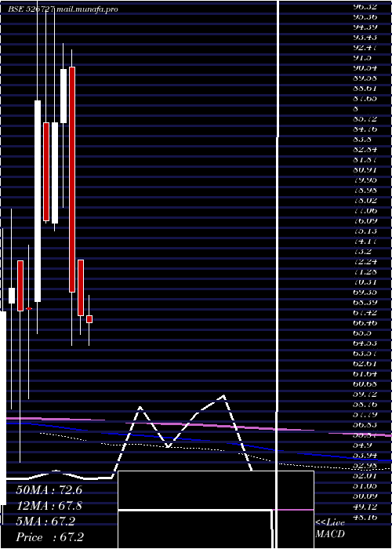Click the 72.24 price axis label
392x549 pixels.
click(x=365, y=262)
